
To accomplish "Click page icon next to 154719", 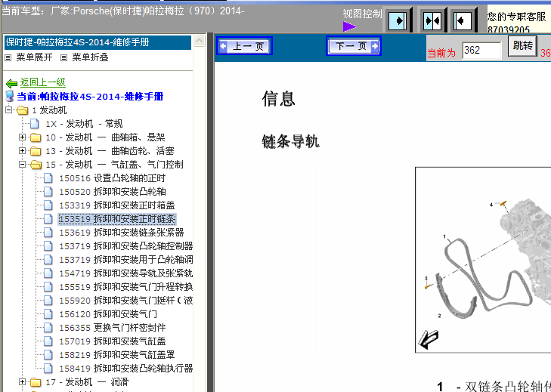I will coord(48,273).
